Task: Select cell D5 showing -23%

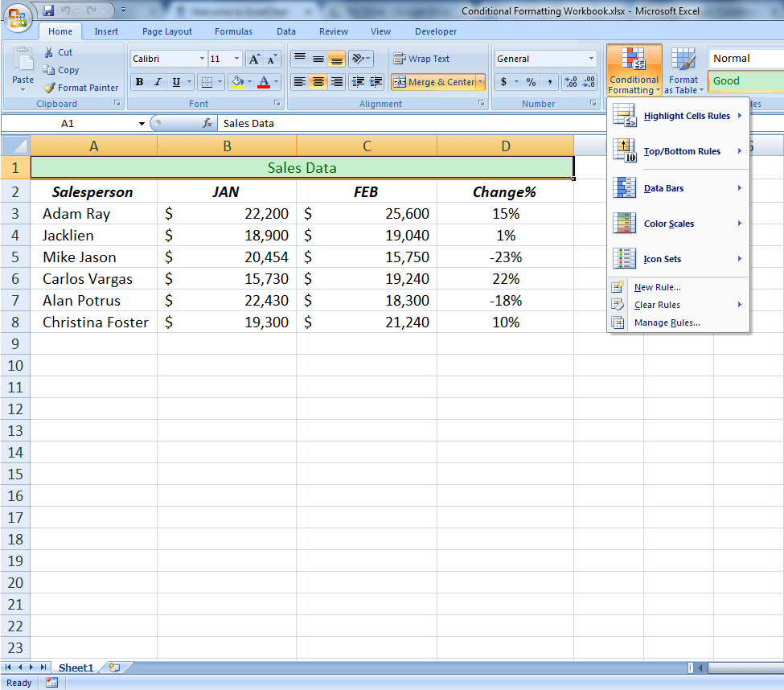Action: click(506, 257)
